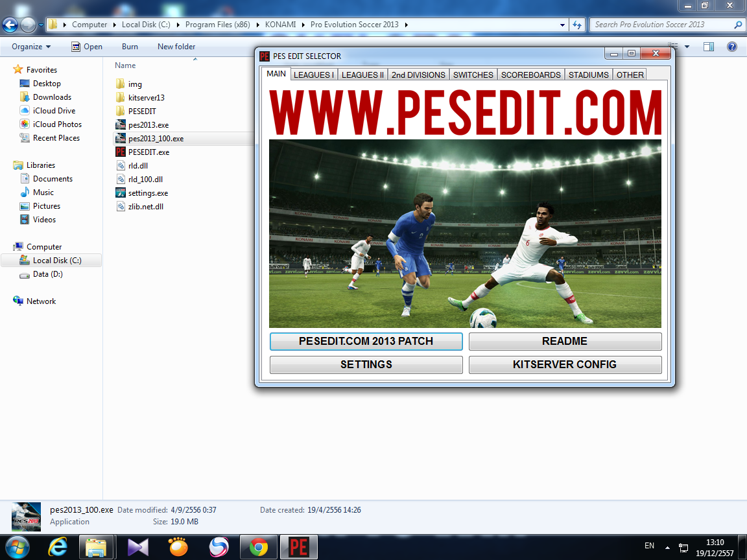The image size is (747, 560).
Task: Open Desktop in Favorites
Action: (x=47, y=84)
